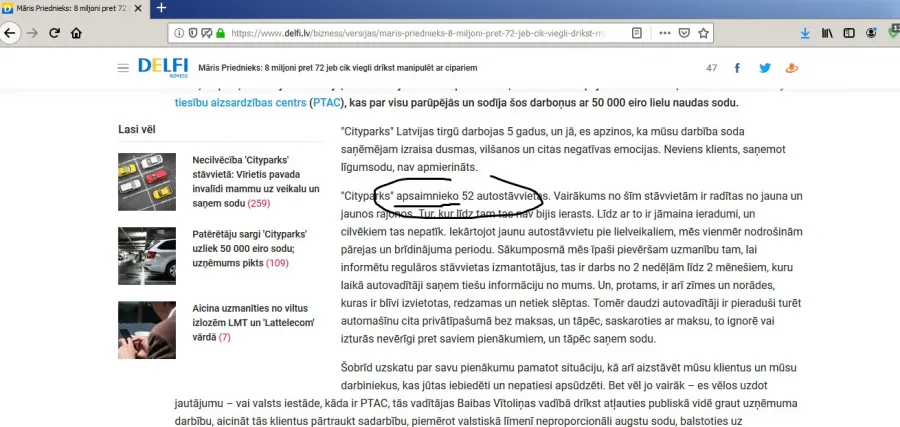Save page to Pocket
The width and height of the screenshot is (900, 427).
tap(684, 33)
